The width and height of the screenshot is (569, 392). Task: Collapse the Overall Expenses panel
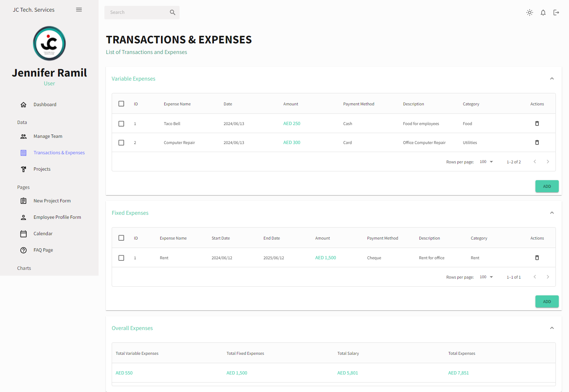[552, 328]
